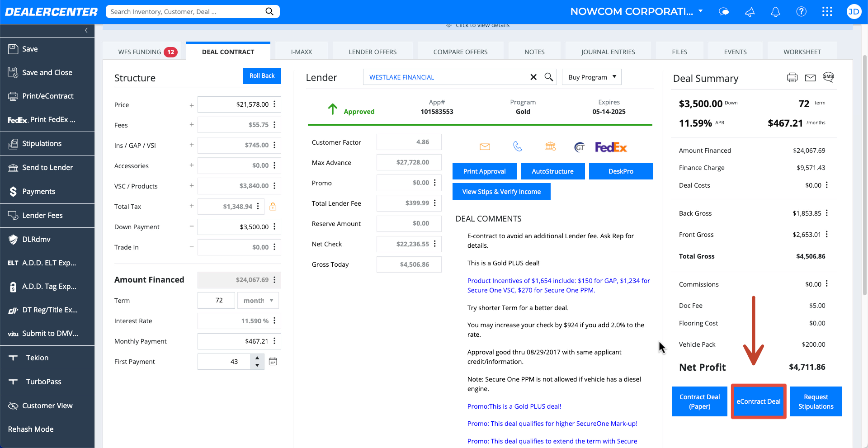The image size is (868, 448).
Task: Open Tekion integration item
Action: [x=47, y=358]
